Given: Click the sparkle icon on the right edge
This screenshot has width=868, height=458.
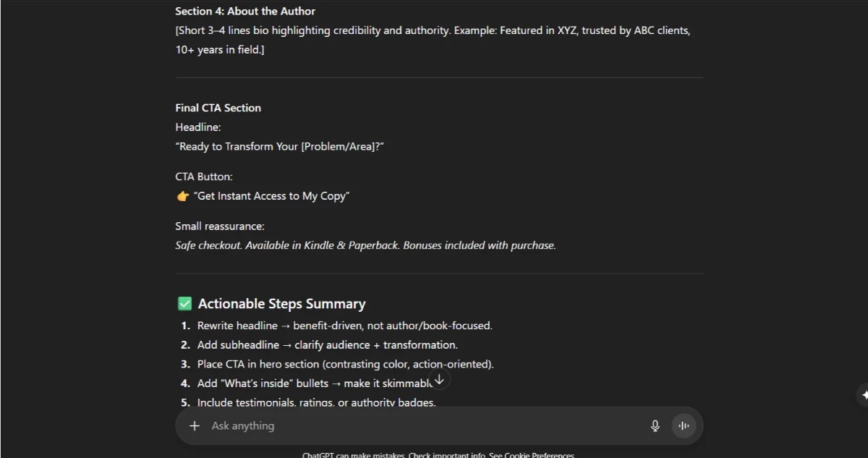Looking at the screenshot, I should tap(863, 395).
